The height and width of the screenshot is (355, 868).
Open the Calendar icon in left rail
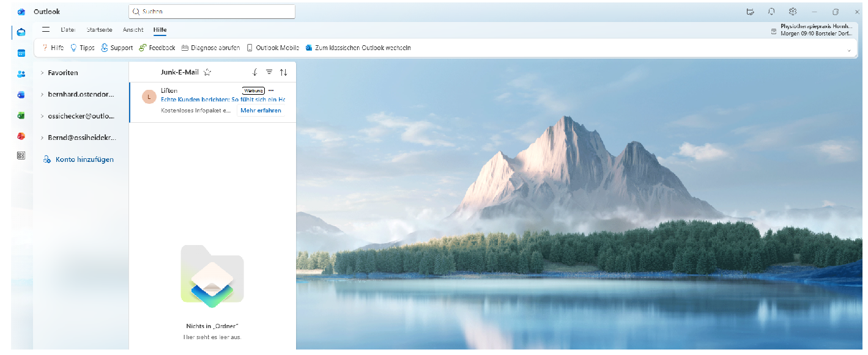(21, 53)
